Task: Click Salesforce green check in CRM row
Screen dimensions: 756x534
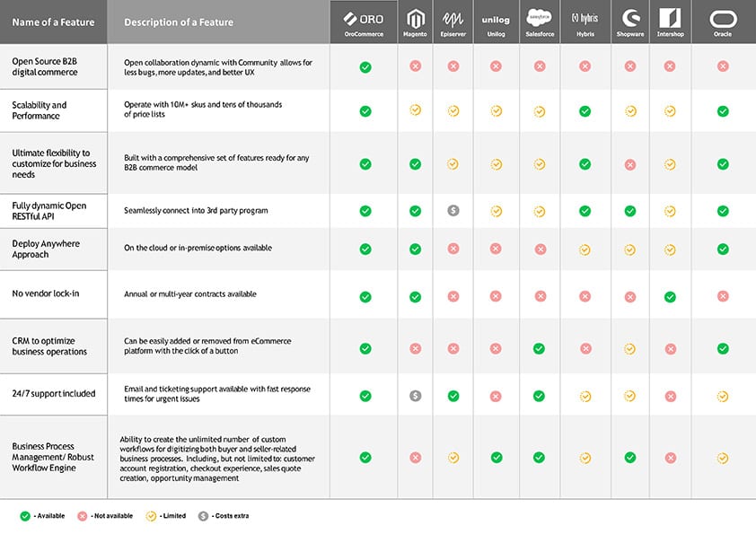Action: 539,348
